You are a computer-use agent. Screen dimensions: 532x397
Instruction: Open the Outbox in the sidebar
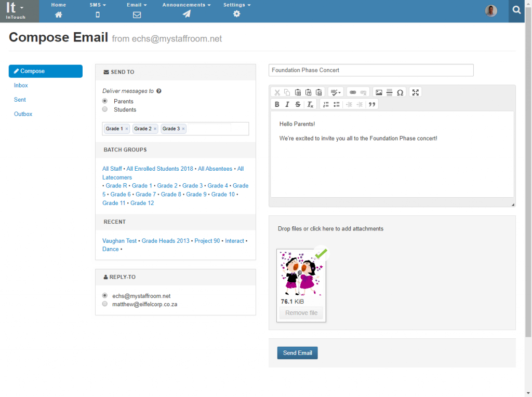pos(23,114)
